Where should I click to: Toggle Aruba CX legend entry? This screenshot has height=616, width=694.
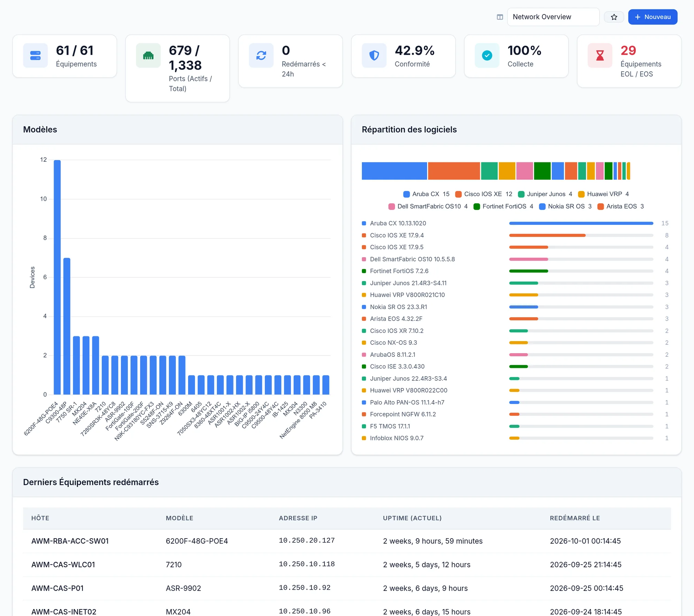click(x=426, y=194)
